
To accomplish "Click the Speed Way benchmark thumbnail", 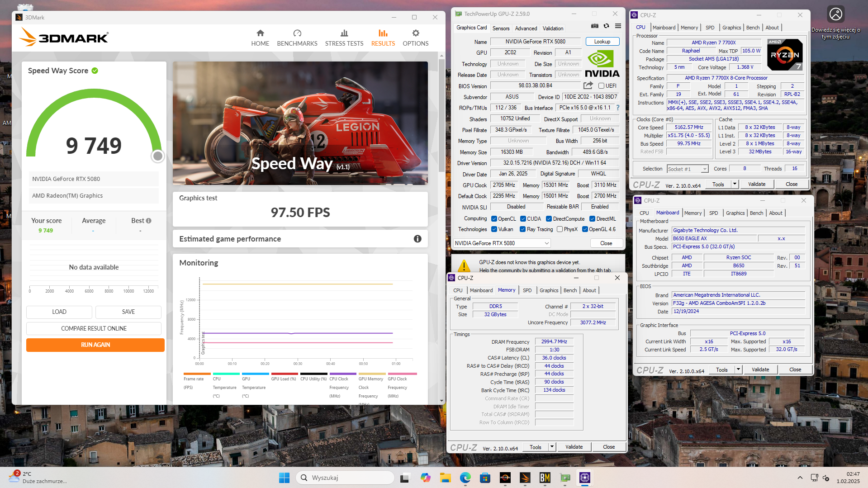I will 300,123.
